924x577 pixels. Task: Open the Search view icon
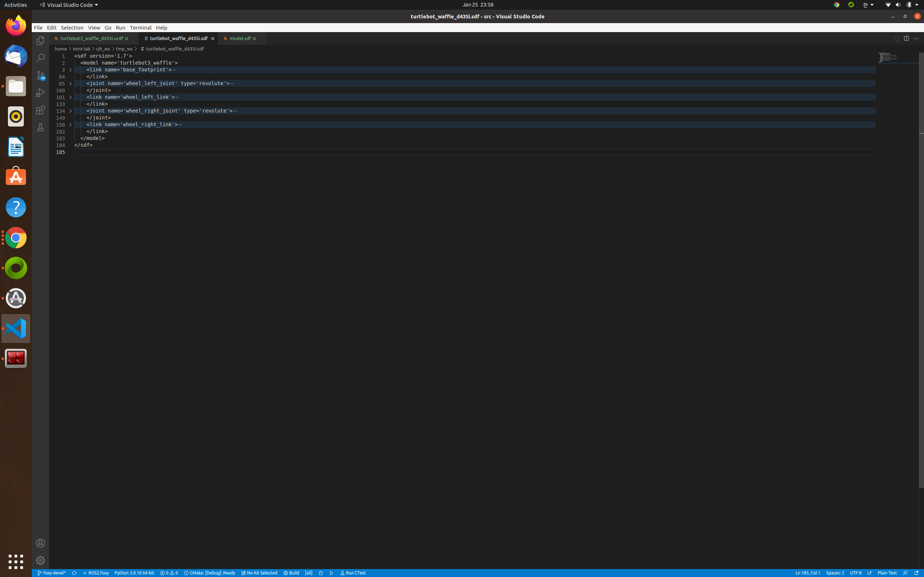[40, 58]
